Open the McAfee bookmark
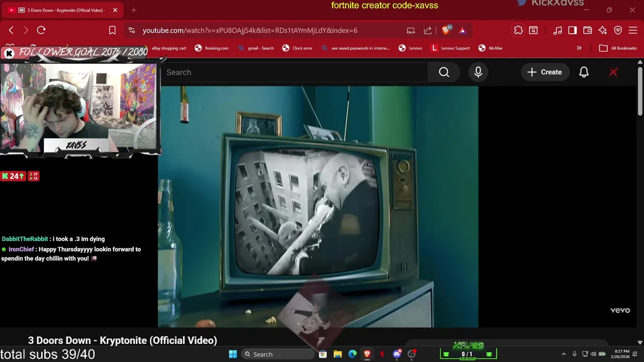644x362 pixels. click(491, 48)
